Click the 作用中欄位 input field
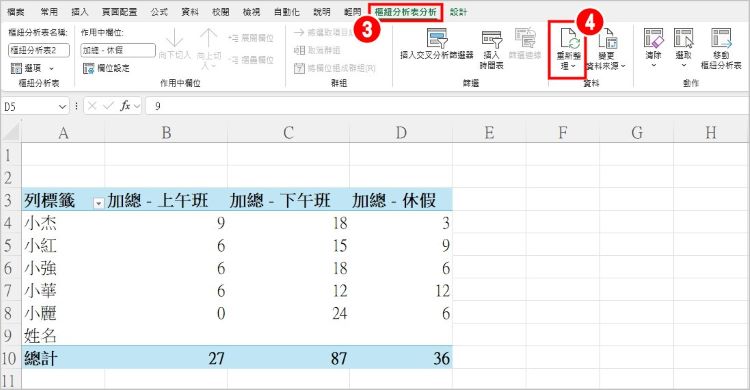 coord(118,50)
